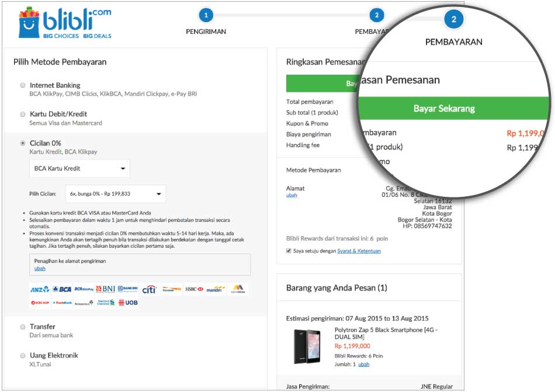555x392 pixels.
Task: Open the Syarat & Ketentuan link
Action: [x=359, y=251]
